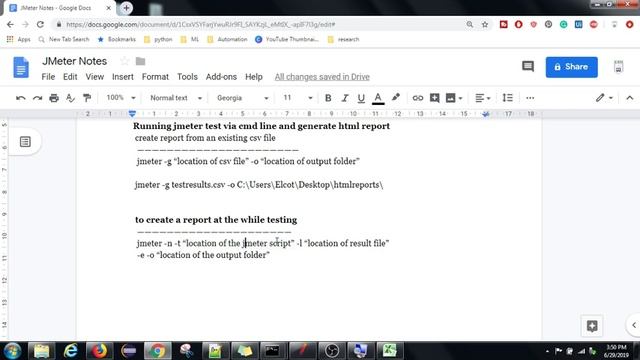Open the Automation bookmarks folder
The height and width of the screenshot is (360, 640).
[x=227, y=39]
